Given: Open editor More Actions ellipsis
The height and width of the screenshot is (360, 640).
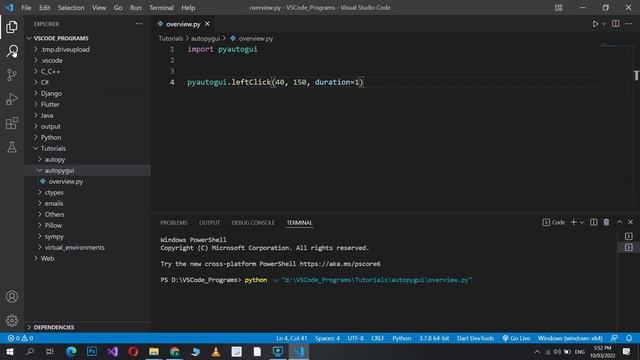Looking at the screenshot, I should click(x=629, y=24).
